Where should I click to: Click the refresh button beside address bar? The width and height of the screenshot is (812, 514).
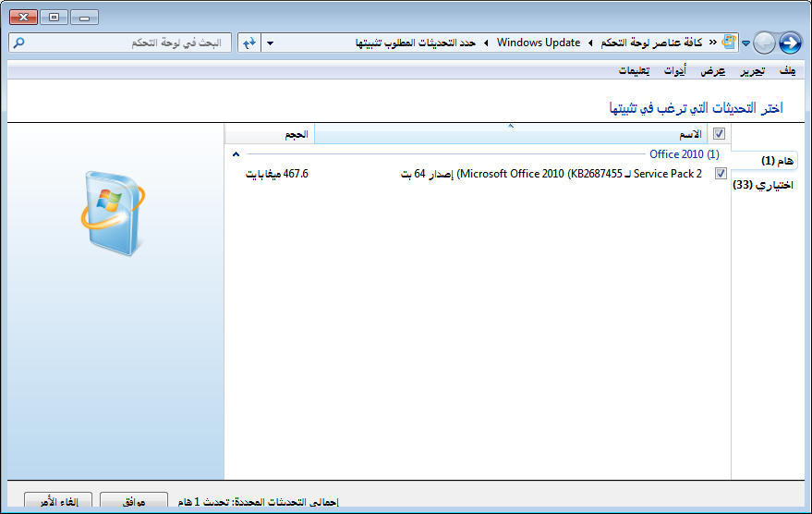248,43
